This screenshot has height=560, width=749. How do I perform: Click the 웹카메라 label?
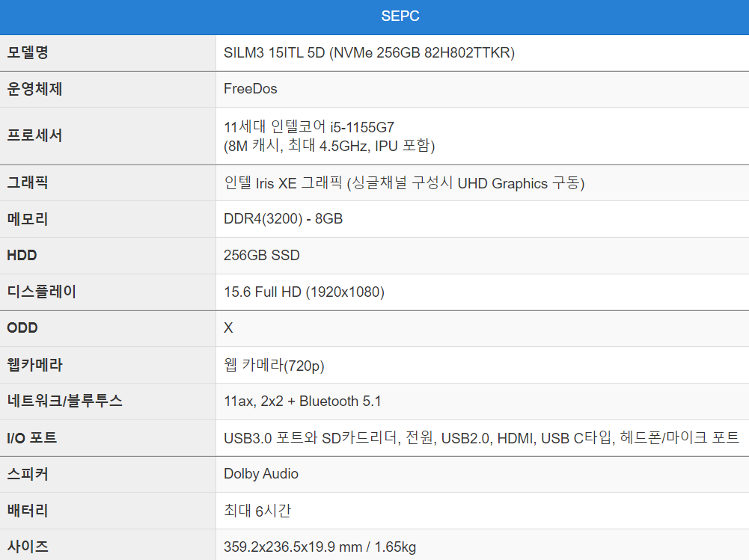[34, 365]
